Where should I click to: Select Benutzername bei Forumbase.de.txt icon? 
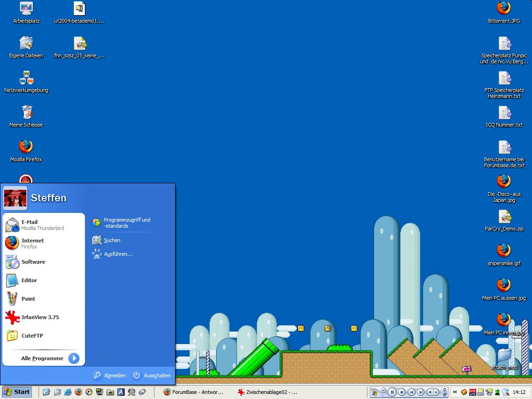click(x=504, y=154)
